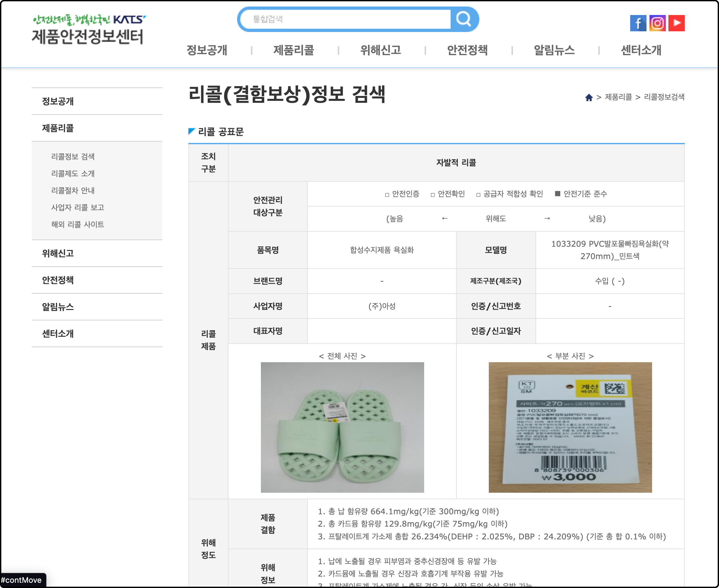The width and height of the screenshot is (719, 588).
Task: Focus the 통합검색 search field
Action: coord(346,19)
